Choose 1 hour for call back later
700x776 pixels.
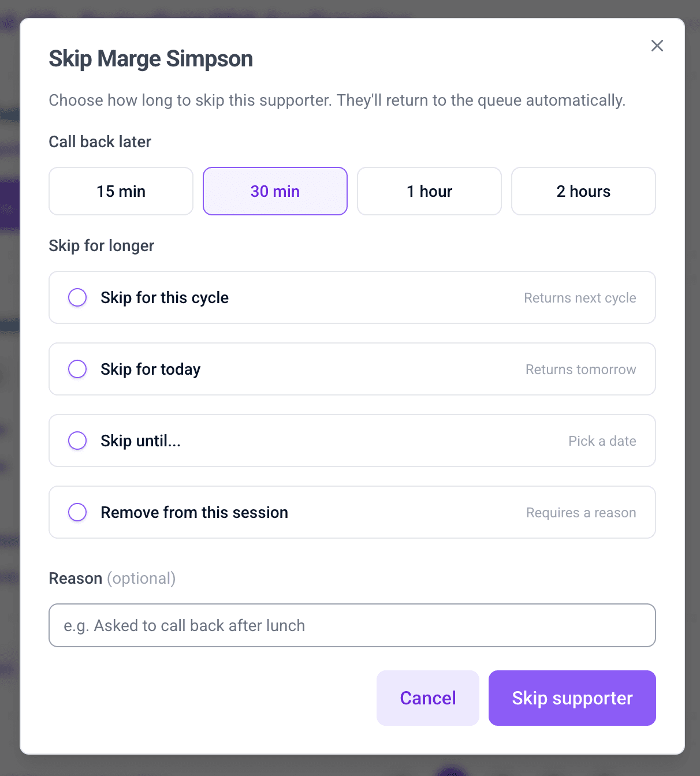tap(429, 191)
